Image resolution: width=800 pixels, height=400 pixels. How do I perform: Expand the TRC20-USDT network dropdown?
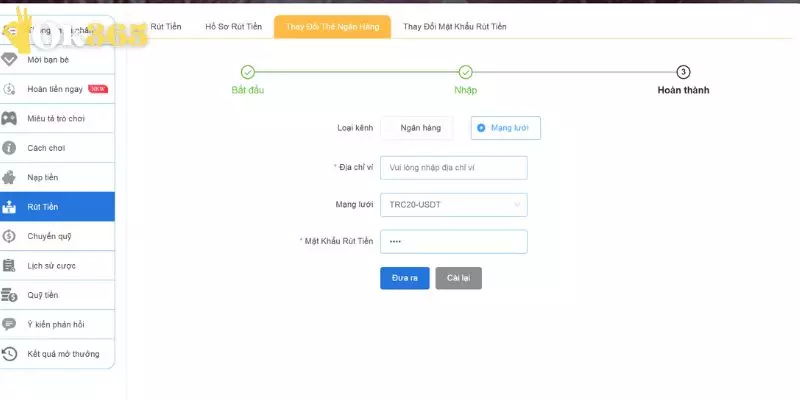453,205
